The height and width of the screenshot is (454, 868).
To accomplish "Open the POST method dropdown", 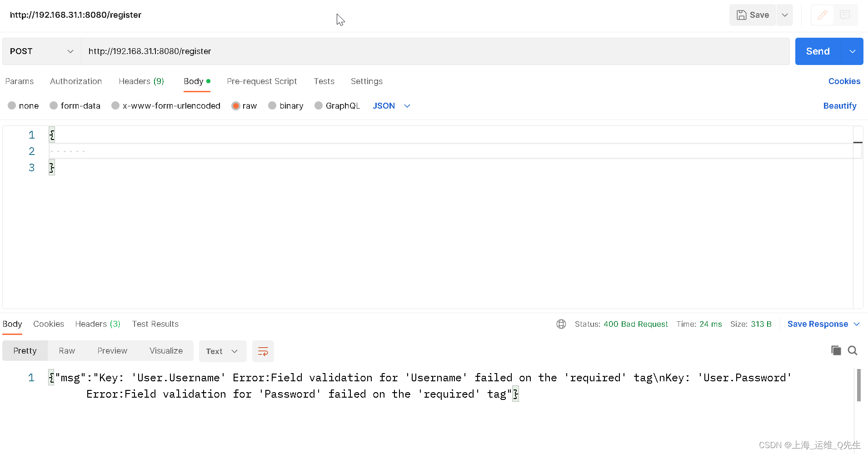I will pyautogui.click(x=41, y=51).
